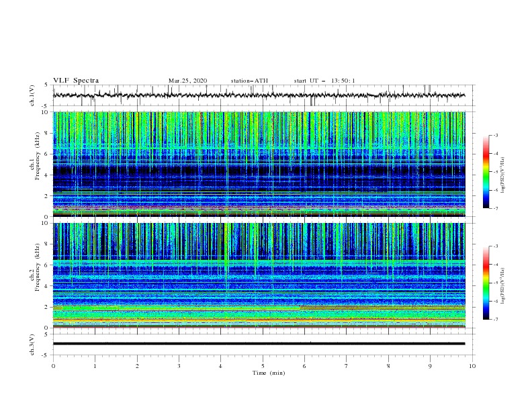Screen dimensions: 532x411
Task: Click the ch.1 spectrogram color scale bar
Action: [486, 172]
